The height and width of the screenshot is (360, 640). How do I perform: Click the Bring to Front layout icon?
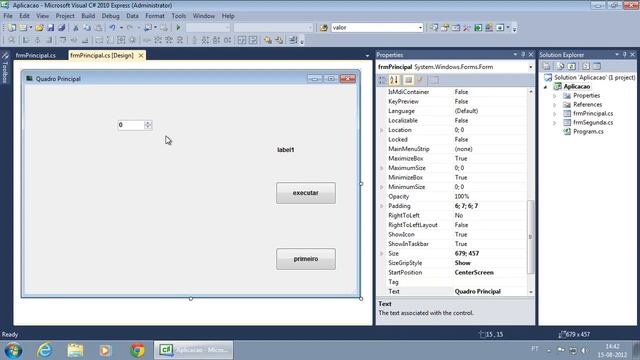268,40
